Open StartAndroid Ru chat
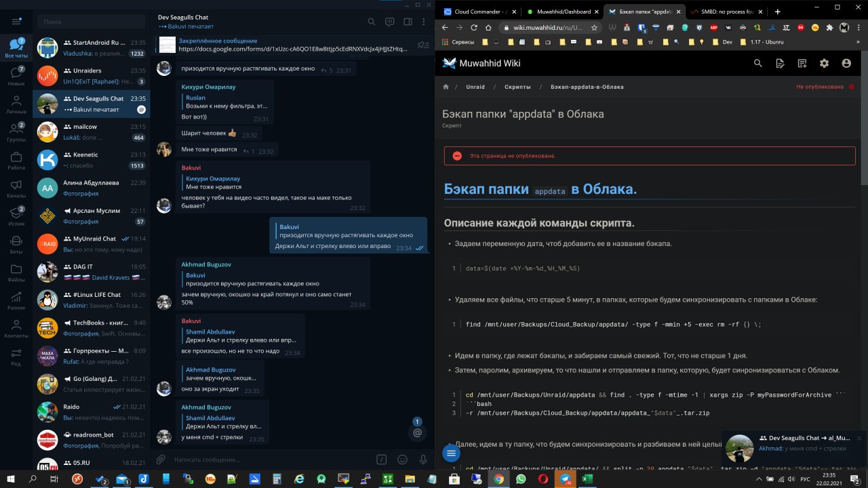 (x=92, y=47)
